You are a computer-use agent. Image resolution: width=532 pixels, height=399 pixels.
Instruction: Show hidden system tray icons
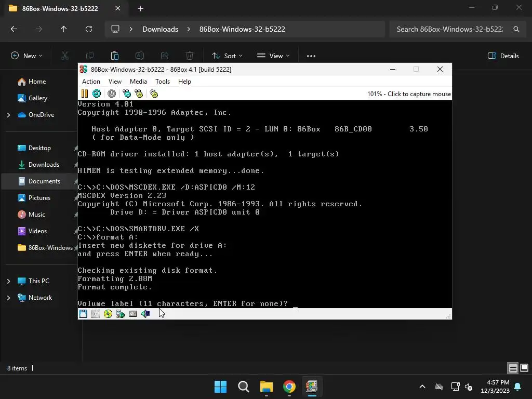pyautogui.click(x=422, y=387)
